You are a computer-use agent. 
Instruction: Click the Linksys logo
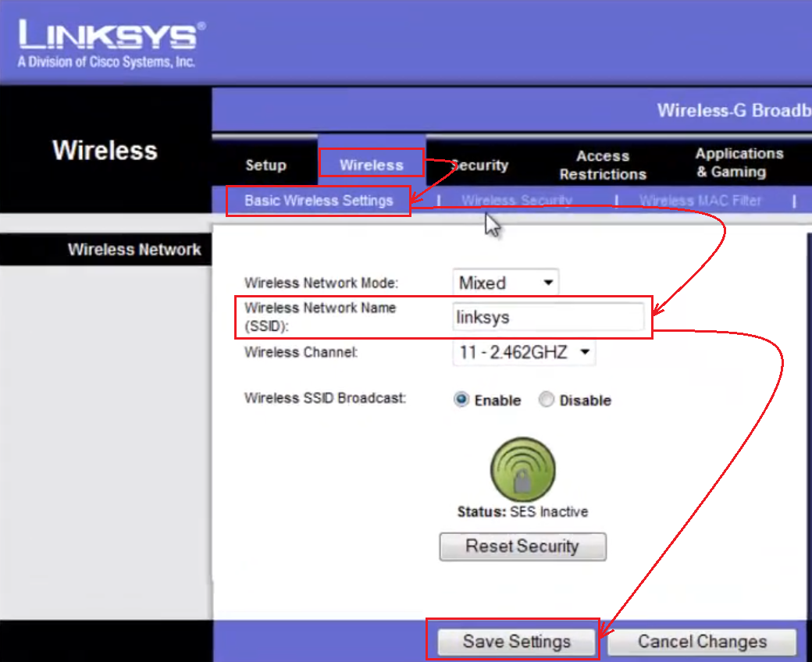click(112, 44)
